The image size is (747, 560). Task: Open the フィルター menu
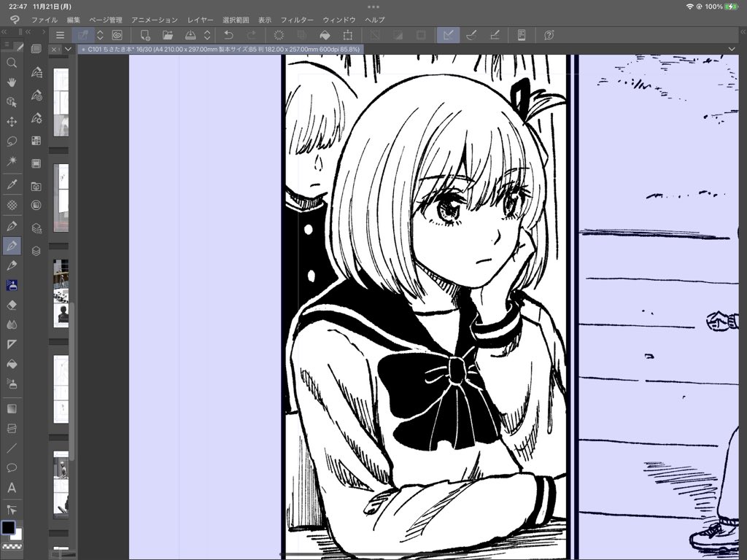(x=297, y=20)
